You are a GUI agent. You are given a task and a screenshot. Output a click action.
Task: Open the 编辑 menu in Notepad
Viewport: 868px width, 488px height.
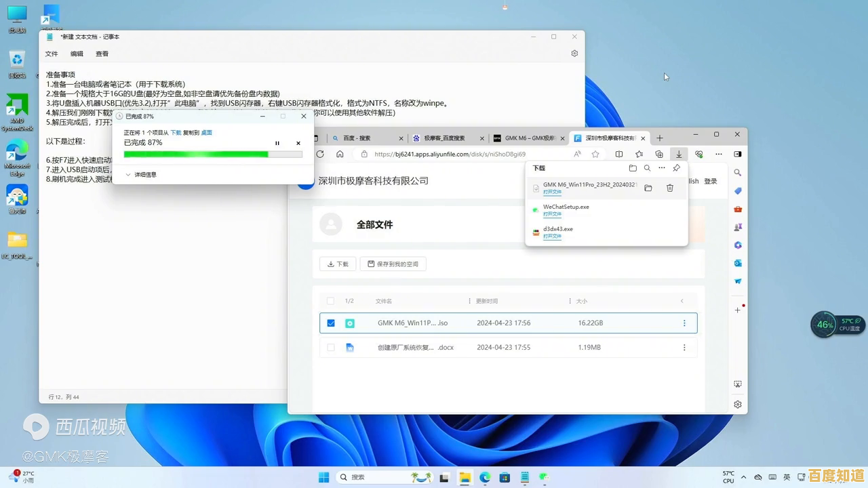(x=76, y=53)
